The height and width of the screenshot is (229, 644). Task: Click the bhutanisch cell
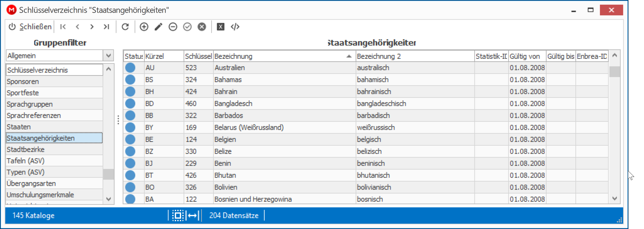415,175
